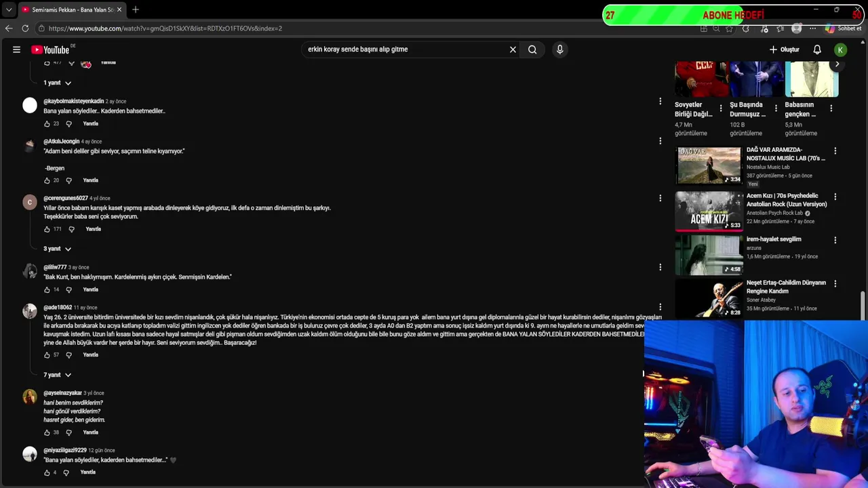This screenshot has width=868, height=488.
Task: Expand the '1 yanıt' replies
Action: point(58,83)
